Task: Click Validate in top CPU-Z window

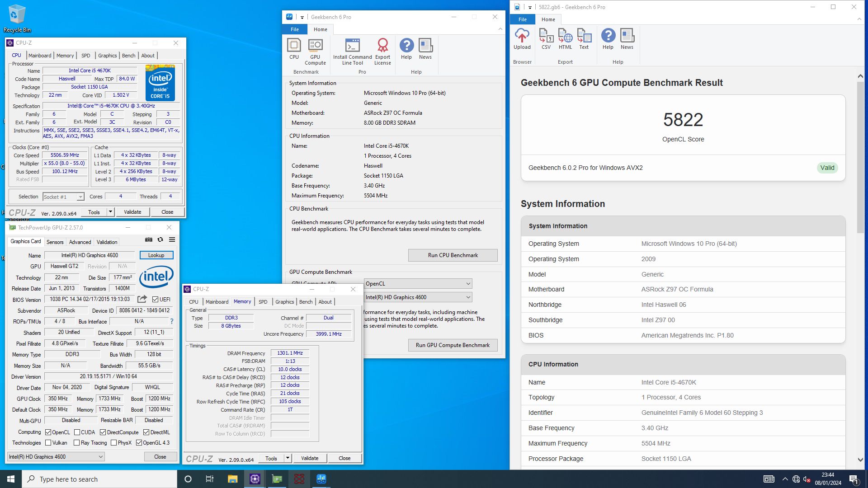Action: pos(132,212)
